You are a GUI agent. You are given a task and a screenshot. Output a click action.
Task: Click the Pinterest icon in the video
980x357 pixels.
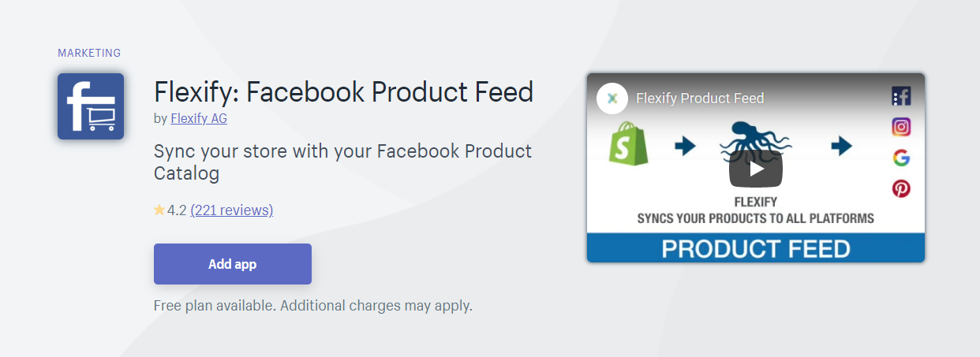901,188
